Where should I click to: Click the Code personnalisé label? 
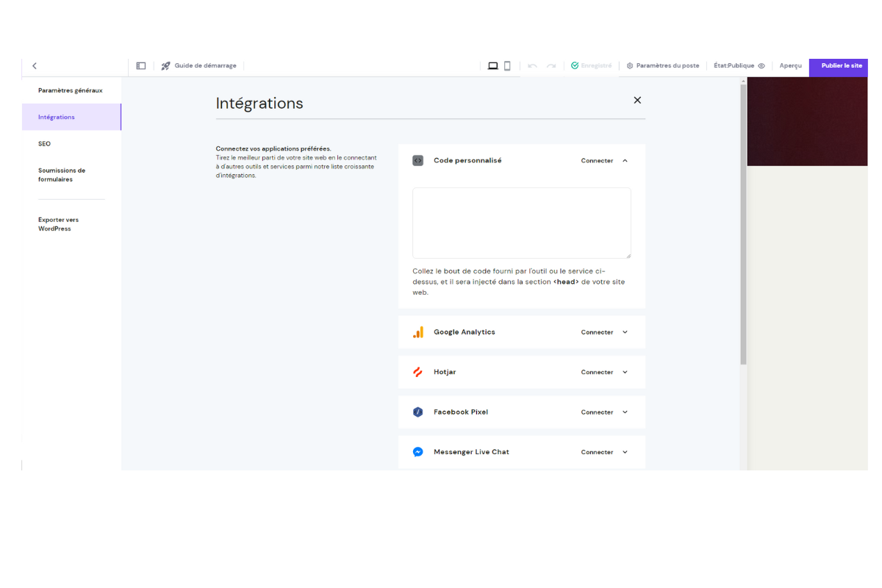pyautogui.click(x=467, y=161)
